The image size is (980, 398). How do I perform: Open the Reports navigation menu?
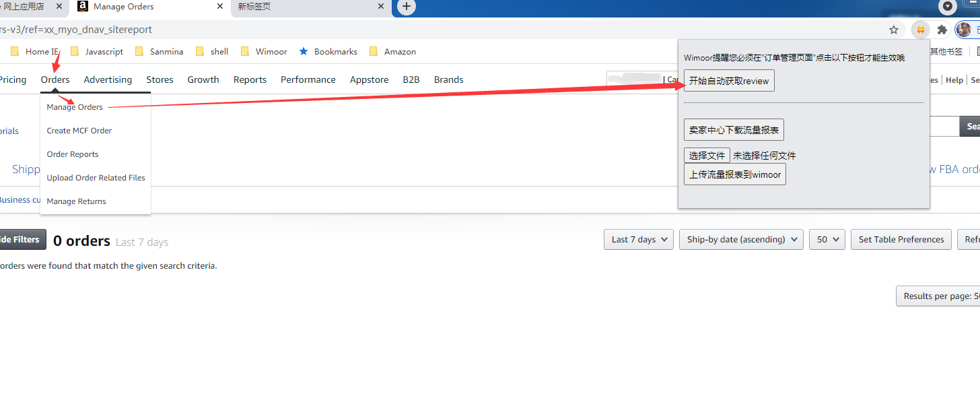(x=250, y=79)
